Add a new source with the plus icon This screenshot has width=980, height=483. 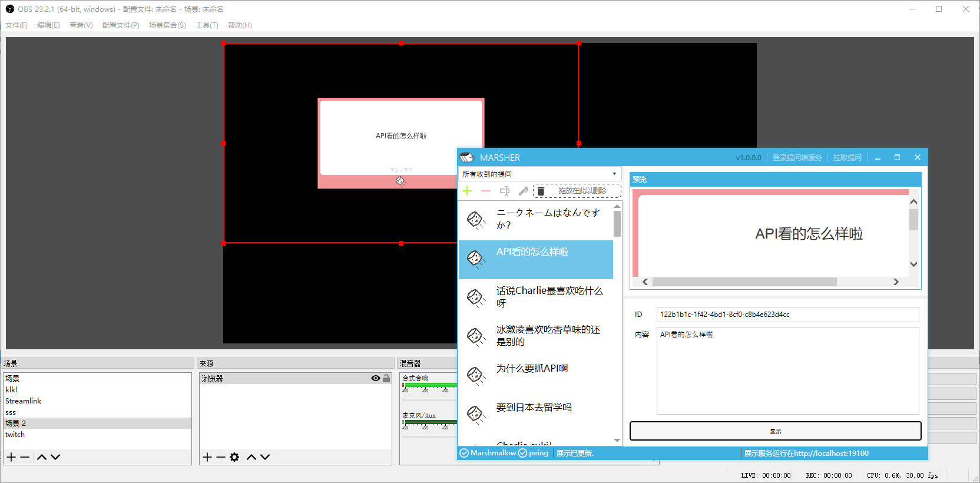point(207,457)
